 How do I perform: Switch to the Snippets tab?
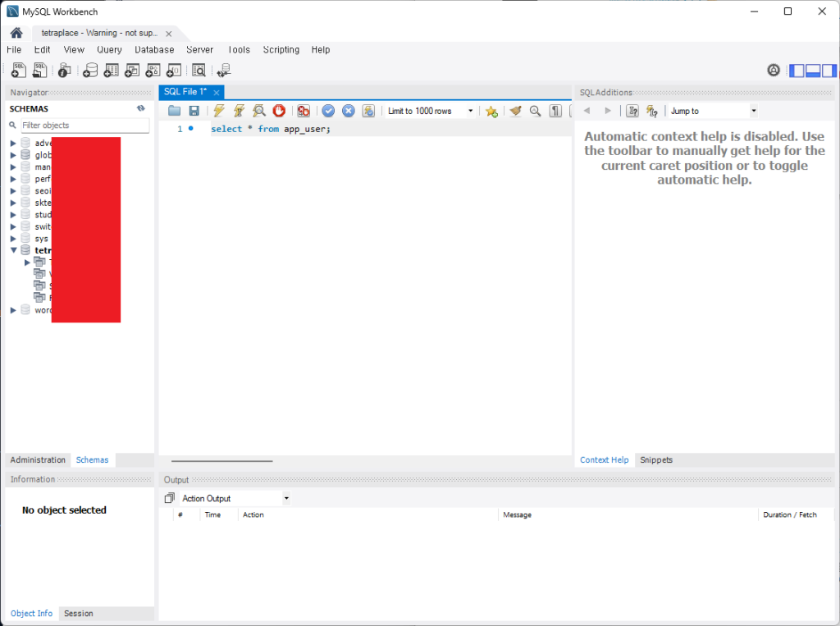click(656, 459)
